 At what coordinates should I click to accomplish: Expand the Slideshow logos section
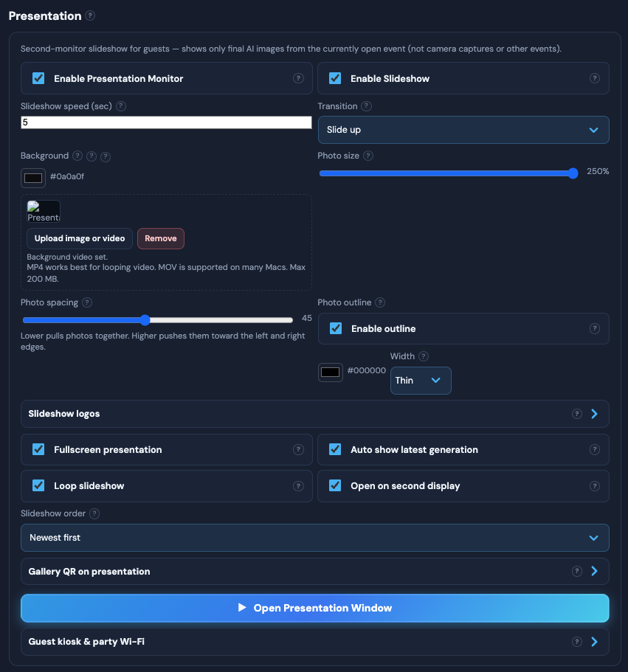315,414
